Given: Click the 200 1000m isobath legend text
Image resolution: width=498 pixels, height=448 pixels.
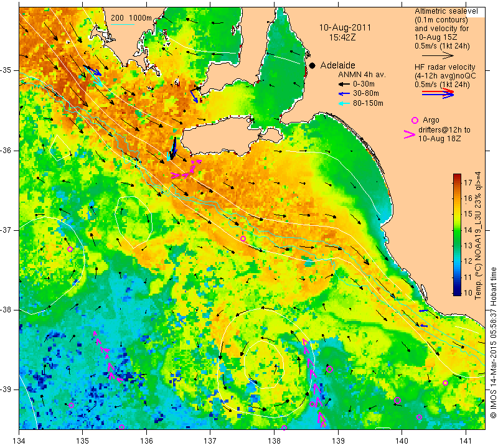Looking at the screenshot, I should tap(131, 18).
